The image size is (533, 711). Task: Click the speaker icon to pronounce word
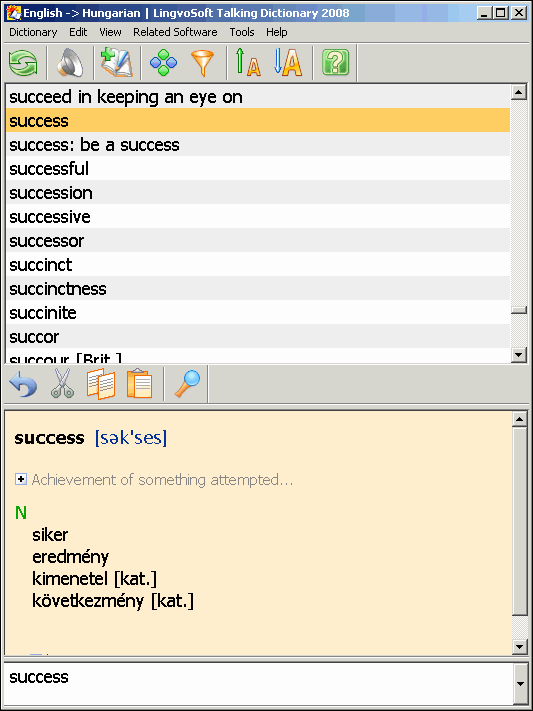[70, 63]
